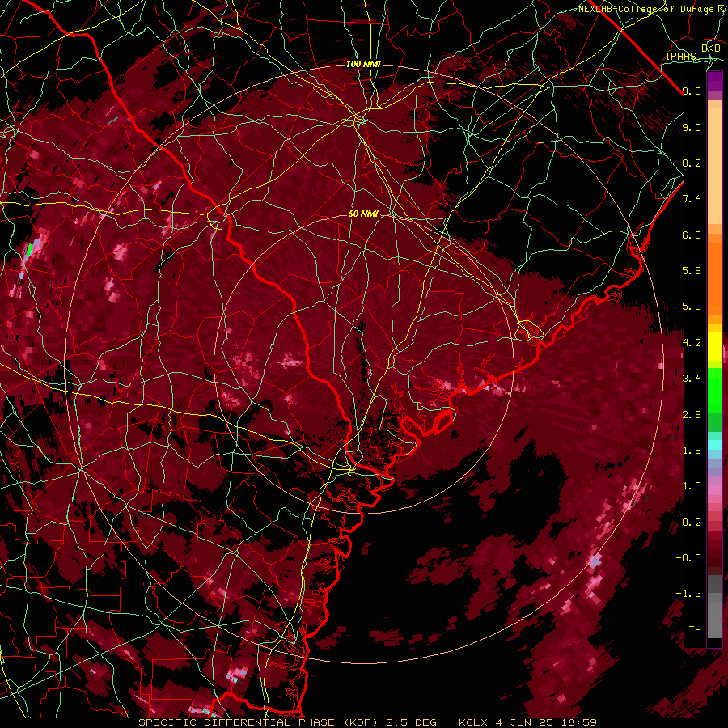Click the -0.5 value on the color scale

click(x=688, y=558)
